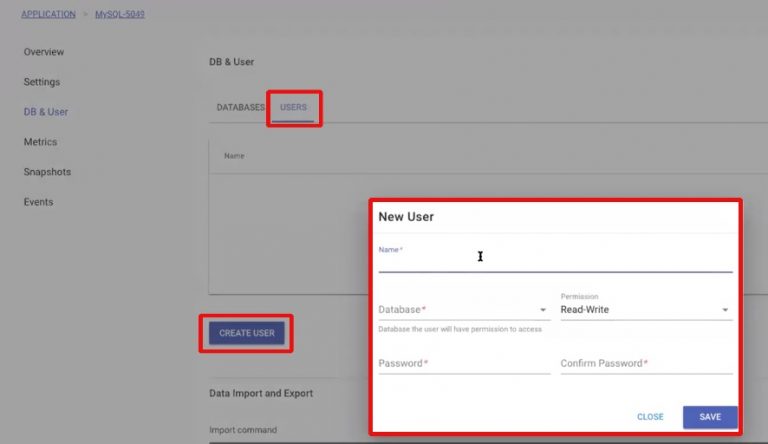Focus the Name field in New User
Viewport: 768px width, 444px height.
coord(554,260)
